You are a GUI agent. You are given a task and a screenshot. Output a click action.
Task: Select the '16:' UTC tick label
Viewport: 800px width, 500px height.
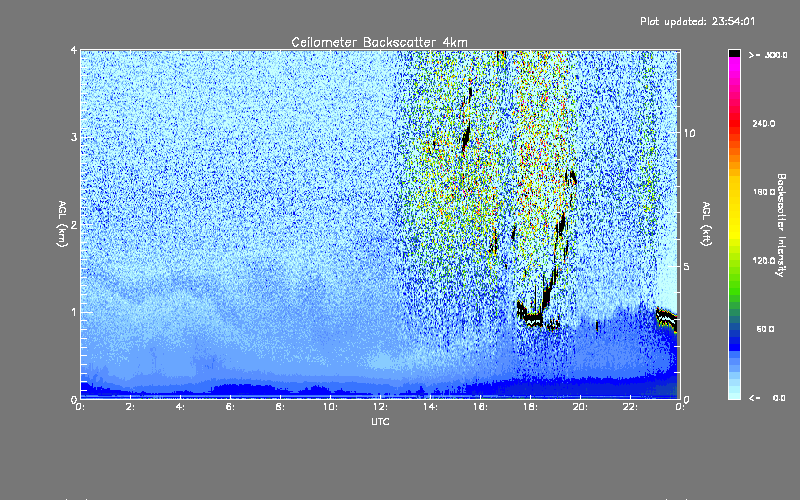480,407
